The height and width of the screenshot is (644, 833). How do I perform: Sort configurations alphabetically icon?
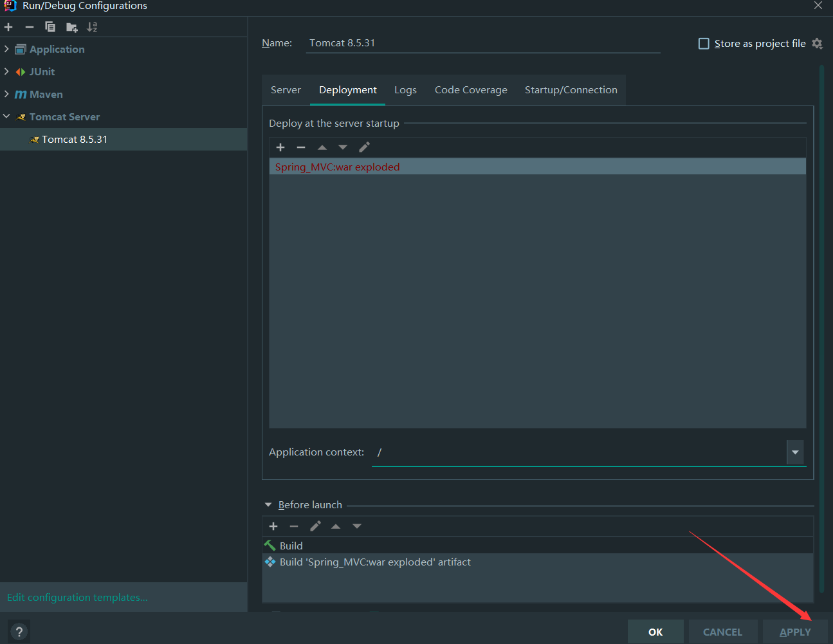(x=92, y=27)
